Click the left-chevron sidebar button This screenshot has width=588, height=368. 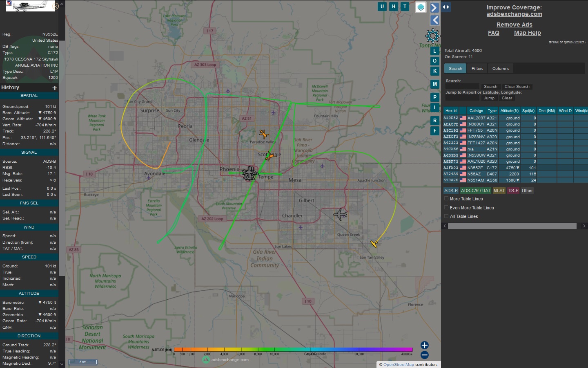pyautogui.click(x=434, y=20)
